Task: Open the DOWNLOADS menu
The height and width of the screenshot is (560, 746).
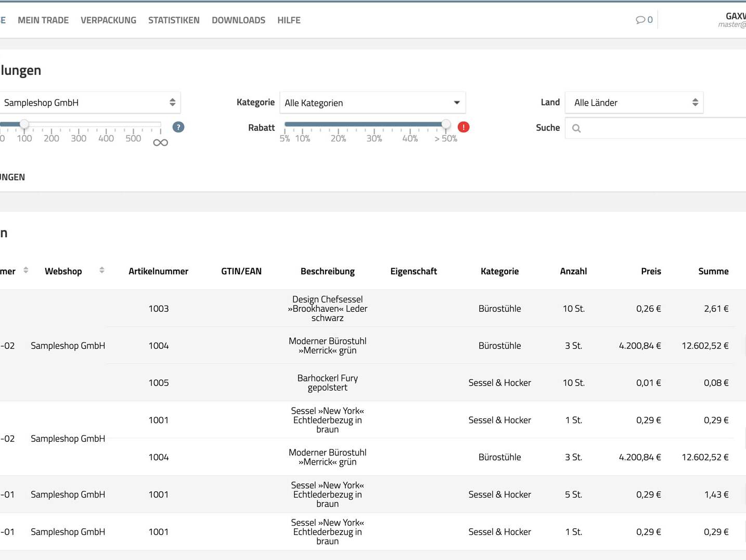Action: [x=238, y=20]
